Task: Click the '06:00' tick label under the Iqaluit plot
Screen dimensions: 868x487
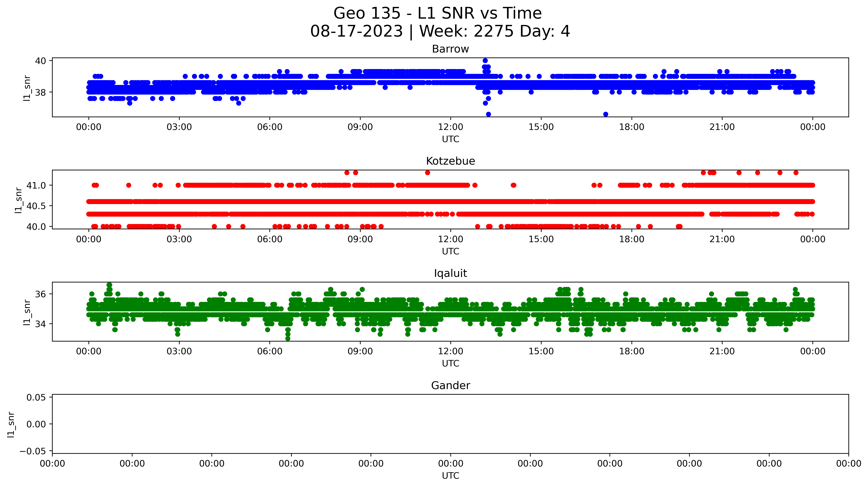Action: [x=270, y=351]
